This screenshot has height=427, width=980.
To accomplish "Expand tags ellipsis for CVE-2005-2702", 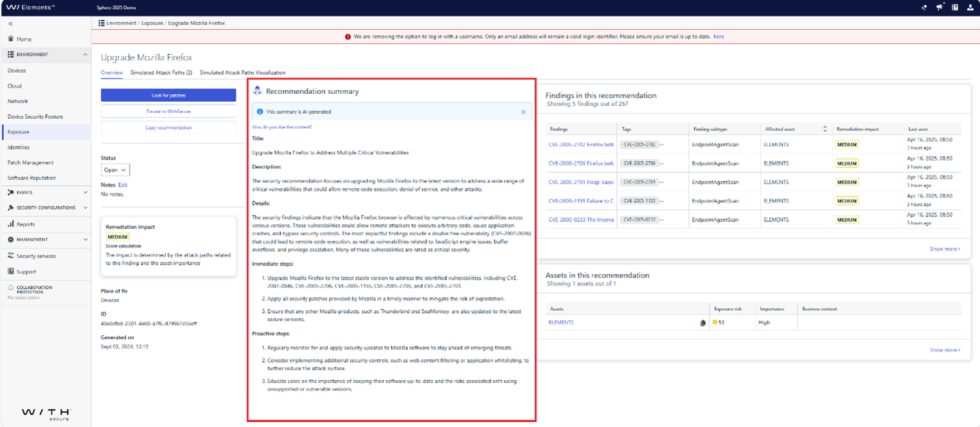I will click(x=662, y=144).
